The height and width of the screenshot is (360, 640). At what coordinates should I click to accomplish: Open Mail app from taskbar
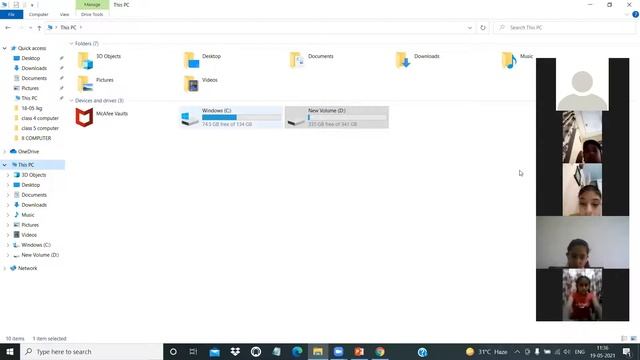click(214, 351)
